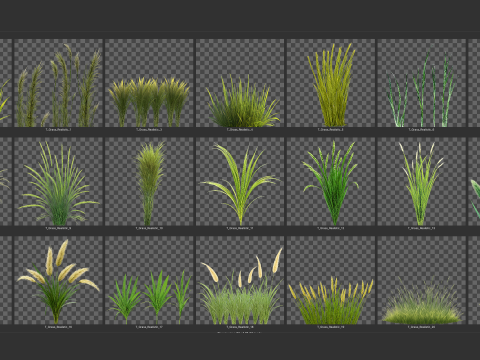This screenshot has height=360, width=480.
Task: Select the three small broad-leaf plants thumbnail
Action: (149, 280)
